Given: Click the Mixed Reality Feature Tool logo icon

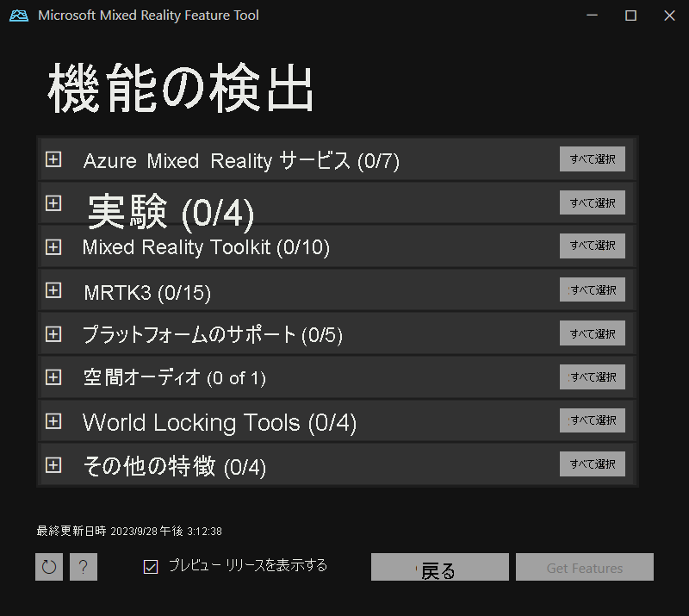Looking at the screenshot, I should [x=19, y=15].
